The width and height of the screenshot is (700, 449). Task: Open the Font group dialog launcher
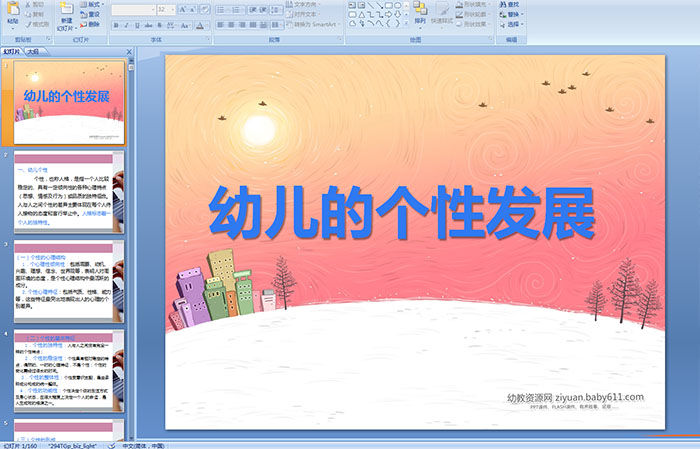[208, 40]
